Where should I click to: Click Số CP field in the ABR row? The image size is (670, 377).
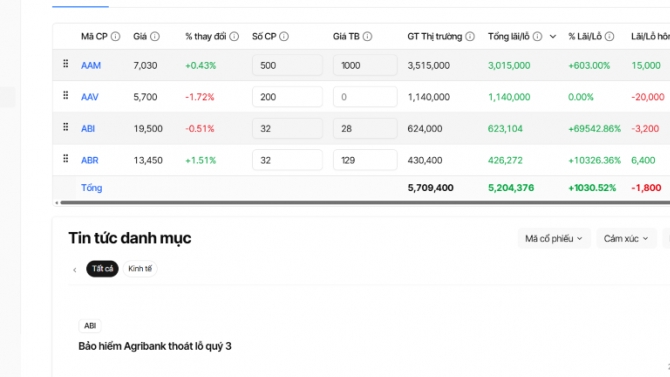(288, 160)
